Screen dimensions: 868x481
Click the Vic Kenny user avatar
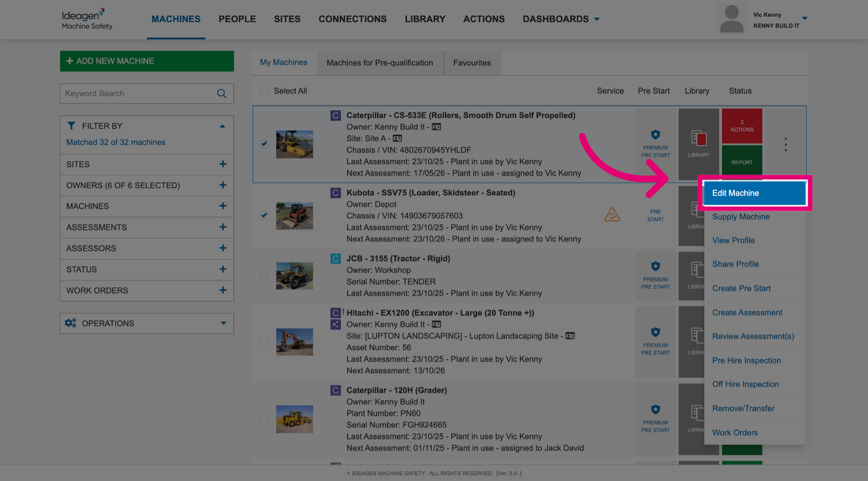click(x=731, y=19)
